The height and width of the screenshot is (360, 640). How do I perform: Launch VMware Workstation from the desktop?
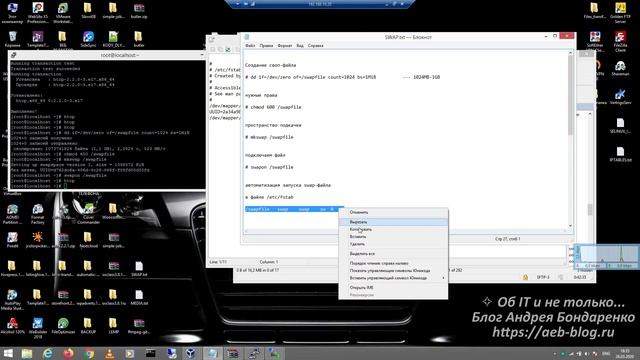pyautogui.click(x=63, y=12)
